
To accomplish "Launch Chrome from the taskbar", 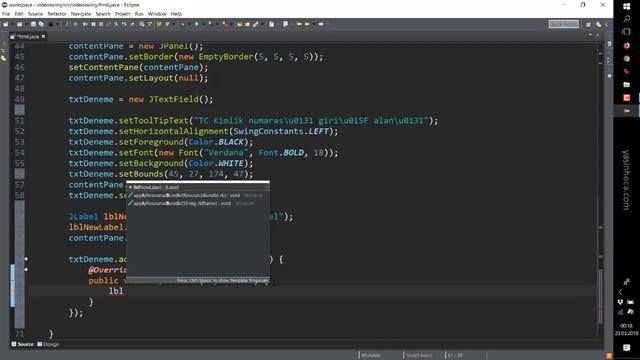I will [x=627, y=59].
